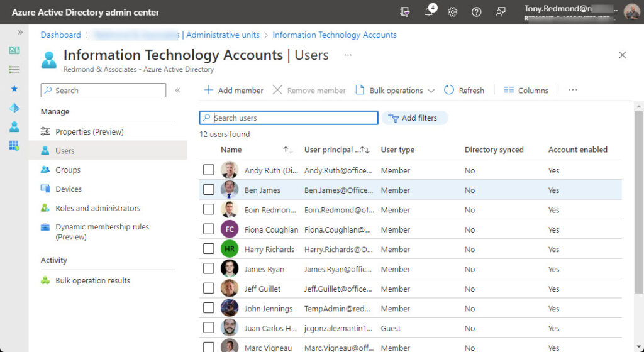Click the FC avatar for Fiona Coughlan
Viewport: 644px width, 352px height.
pos(230,229)
